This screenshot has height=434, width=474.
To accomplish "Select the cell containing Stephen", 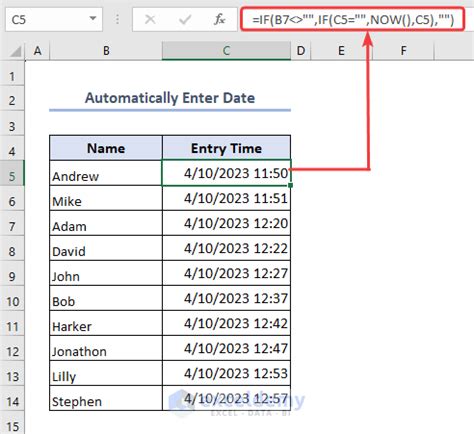I will click(x=106, y=398).
